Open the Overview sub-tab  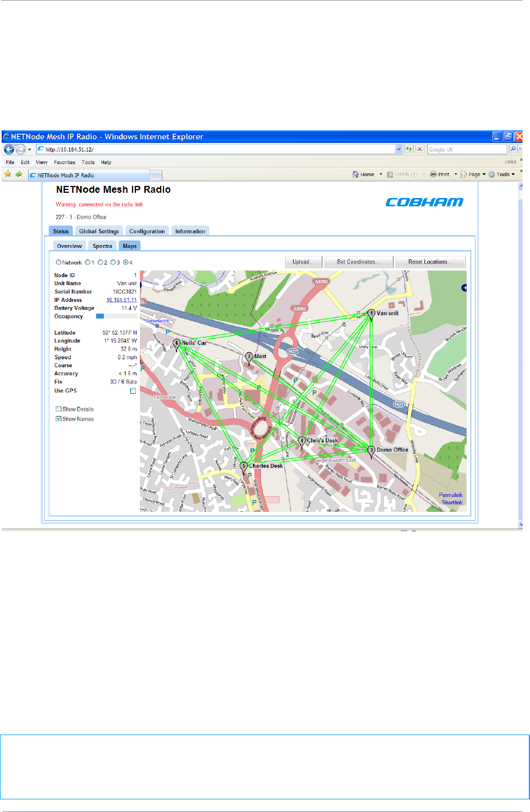pos(69,246)
